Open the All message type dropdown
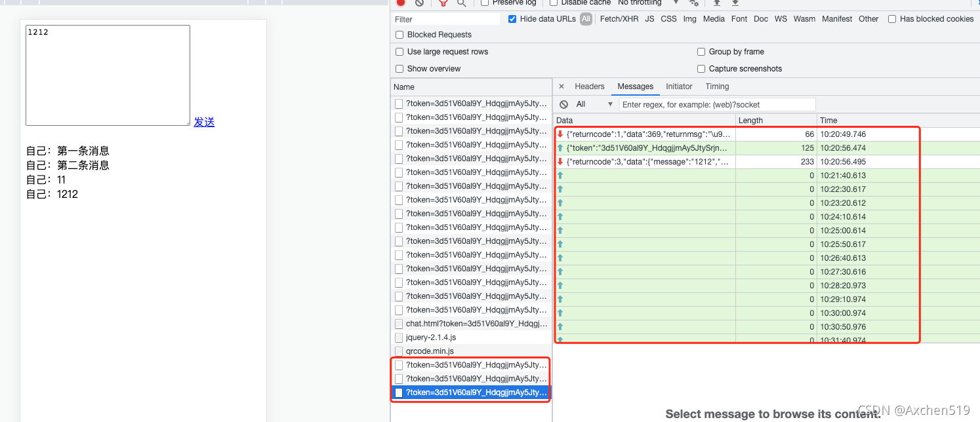This screenshot has height=422, width=980. (x=594, y=104)
